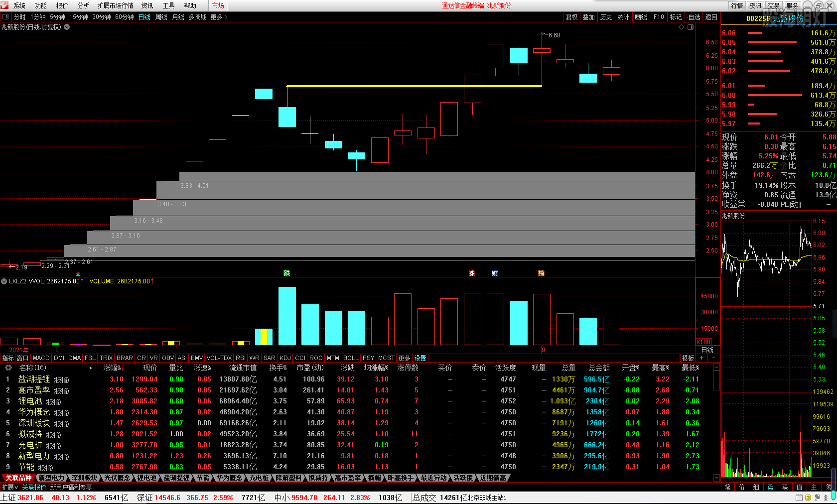Select the MACD indicator tab

tap(41, 358)
